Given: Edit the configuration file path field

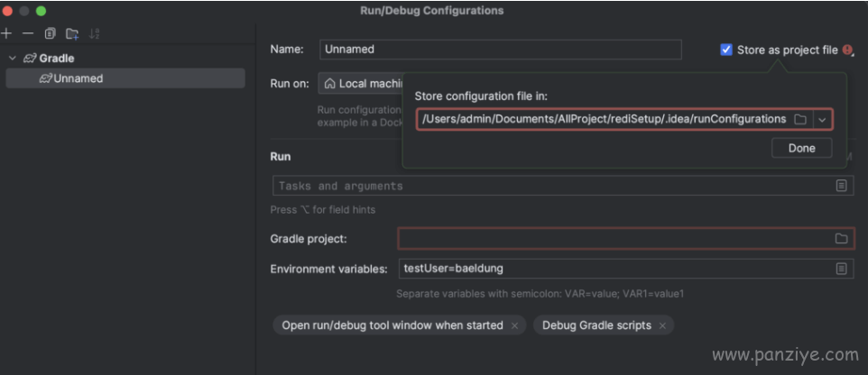Looking at the screenshot, I should (x=604, y=119).
